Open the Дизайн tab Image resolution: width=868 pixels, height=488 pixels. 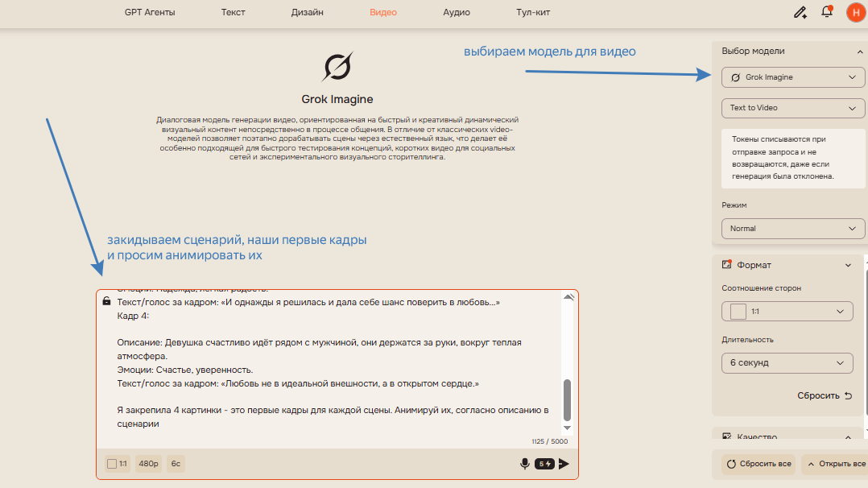(x=308, y=12)
